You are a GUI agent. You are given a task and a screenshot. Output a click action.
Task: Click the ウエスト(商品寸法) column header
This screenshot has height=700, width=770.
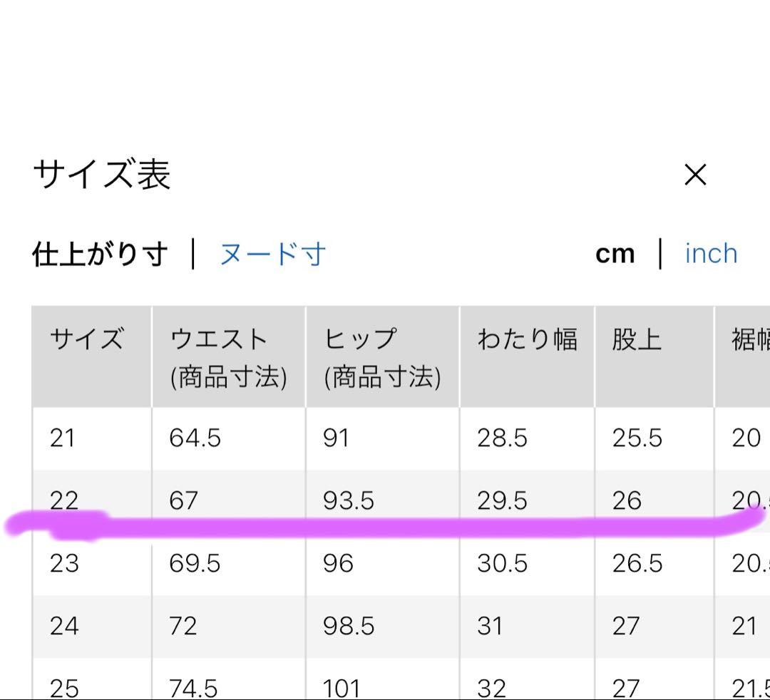pos(229,357)
